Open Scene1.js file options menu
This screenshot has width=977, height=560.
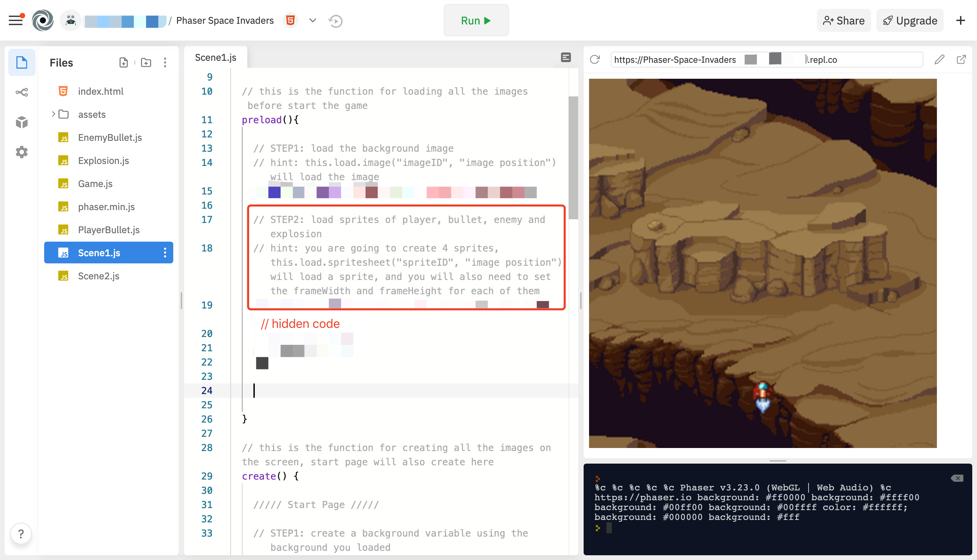point(165,253)
